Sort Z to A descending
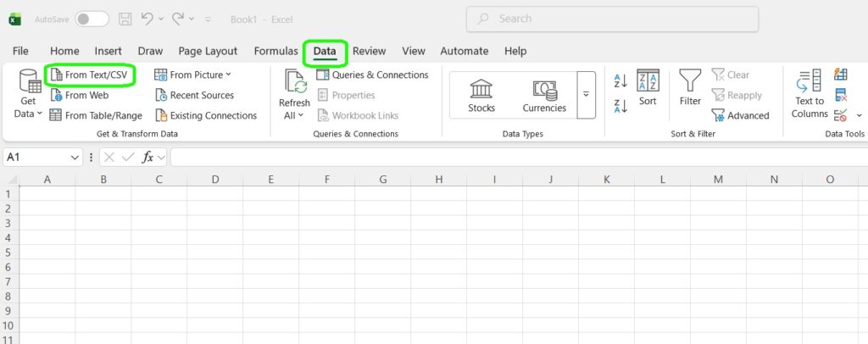868x344 pixels. click(620, 106)
